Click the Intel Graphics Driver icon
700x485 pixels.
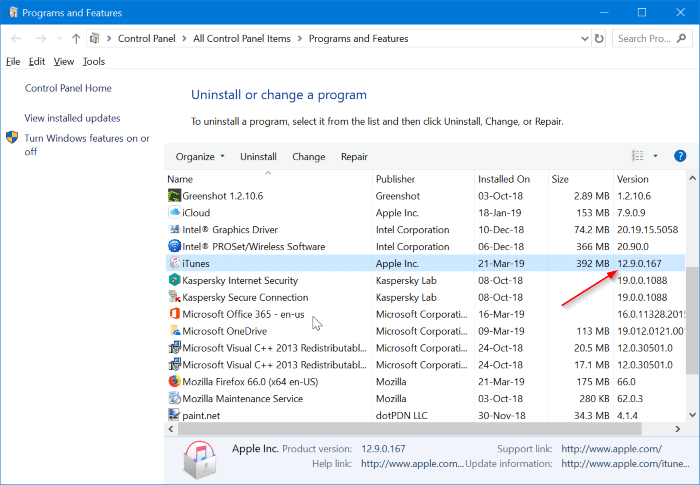tap(174, 230)
